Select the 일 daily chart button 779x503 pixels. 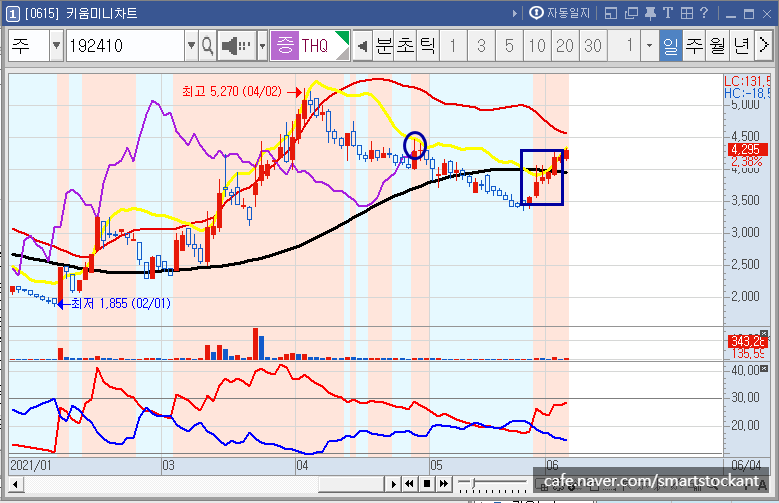click(671, 46)
